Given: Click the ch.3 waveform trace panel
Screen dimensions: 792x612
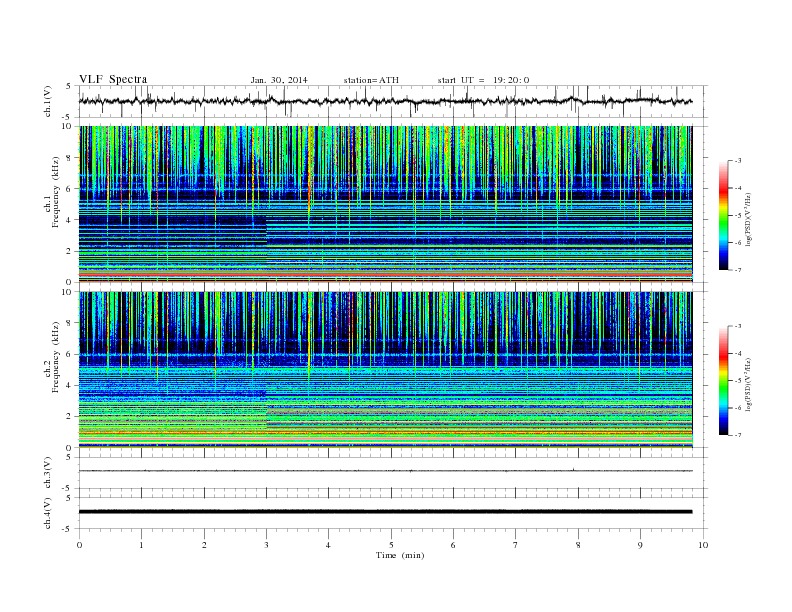Looking at the screenshot, I should coord(393,473).
